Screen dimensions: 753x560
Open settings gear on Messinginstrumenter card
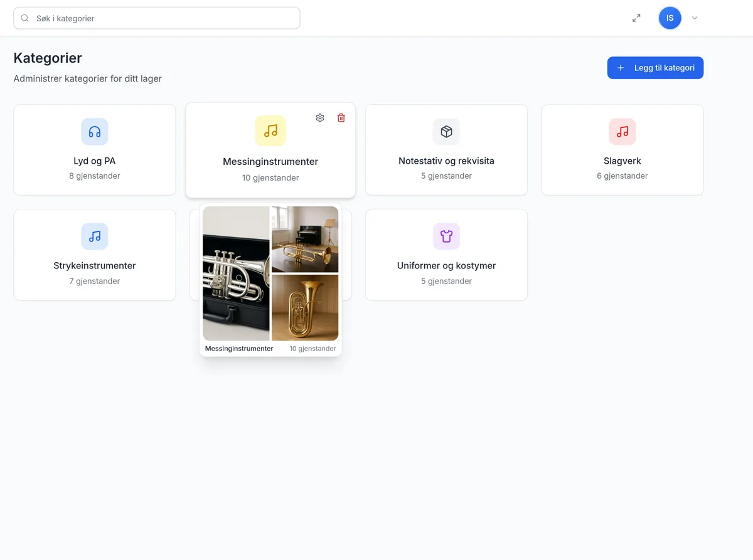pos(320,118)
